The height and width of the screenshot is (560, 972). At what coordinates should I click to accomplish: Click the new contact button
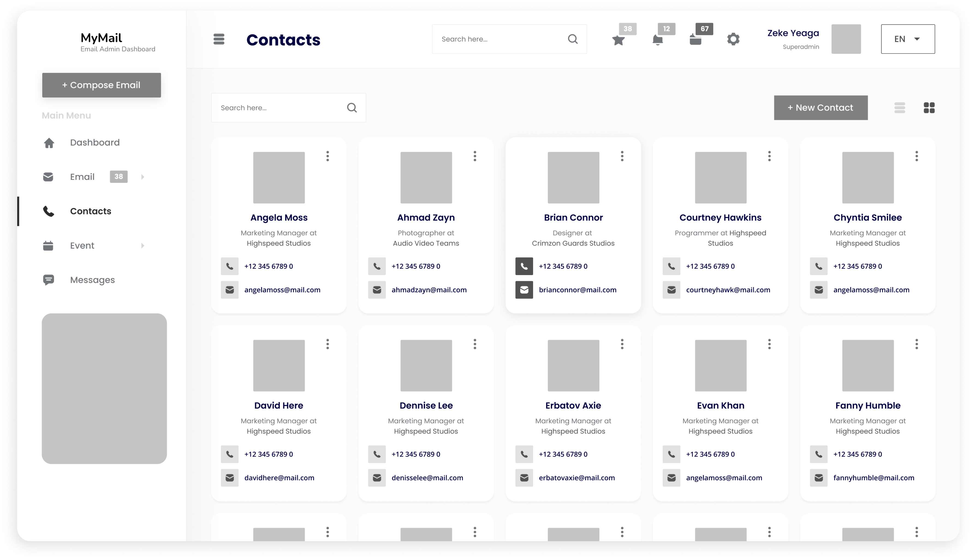[821, 108]
